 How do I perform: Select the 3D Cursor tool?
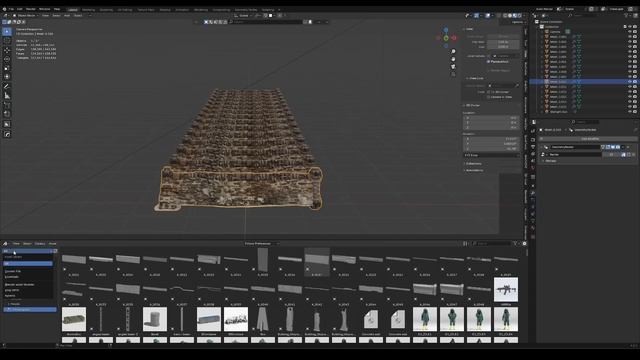(7, 41)
